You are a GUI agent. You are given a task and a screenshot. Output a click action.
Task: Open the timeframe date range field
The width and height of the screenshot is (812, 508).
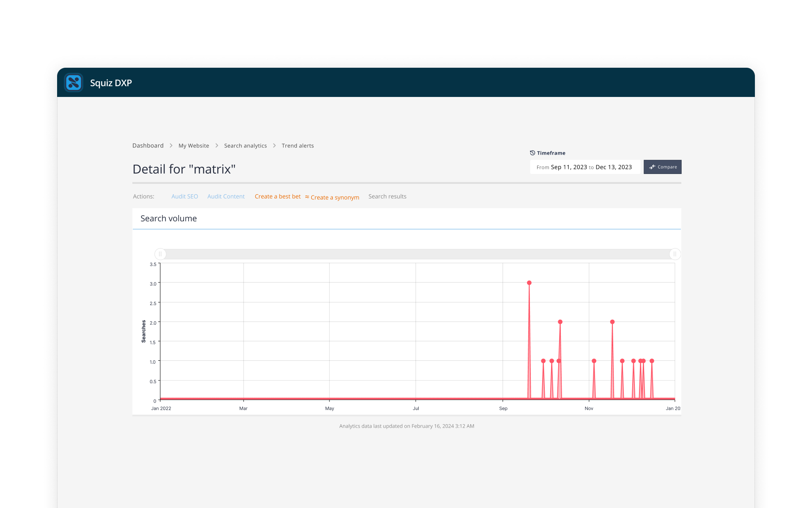[x=585, y=167]
